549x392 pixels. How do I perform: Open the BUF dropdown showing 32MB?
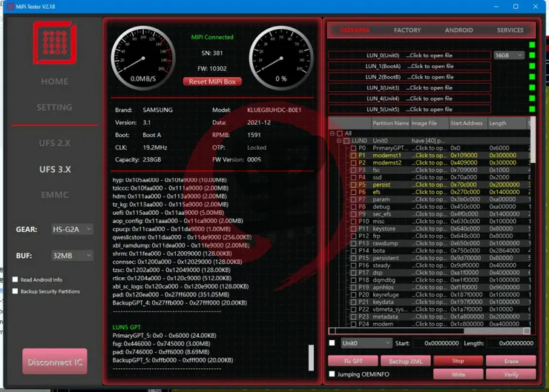pos(72,256)
